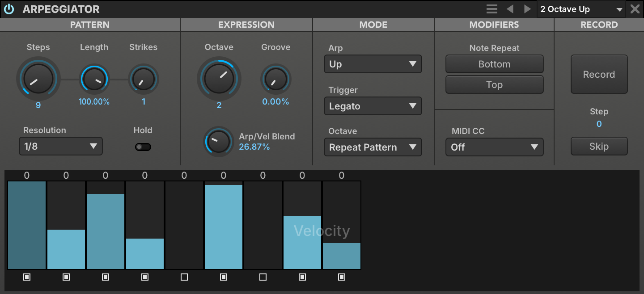Open the 2 Octave Up preset dropdown

click(x=581, y=9)
